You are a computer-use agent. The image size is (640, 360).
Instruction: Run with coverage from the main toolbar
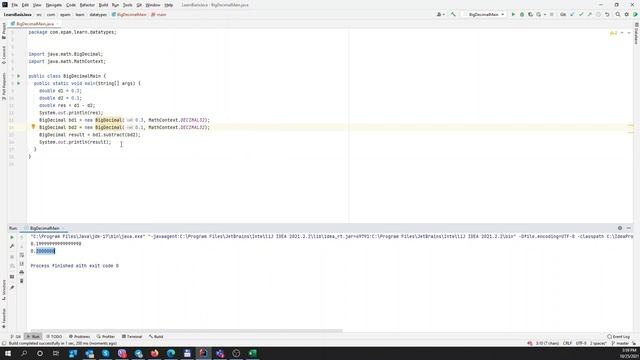(x=530, y=14)
